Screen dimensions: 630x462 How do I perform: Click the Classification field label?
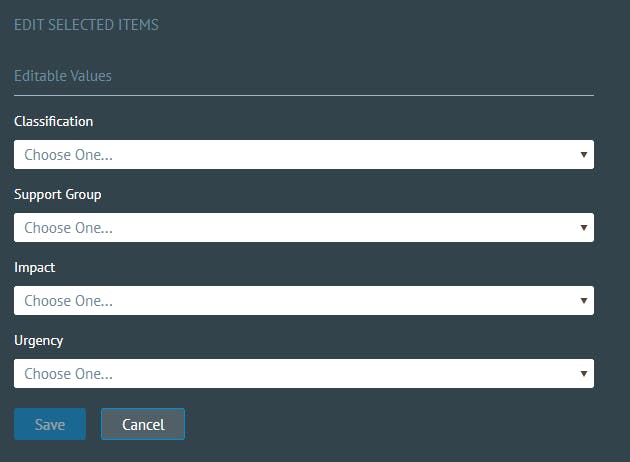click(x=53, y=121)
